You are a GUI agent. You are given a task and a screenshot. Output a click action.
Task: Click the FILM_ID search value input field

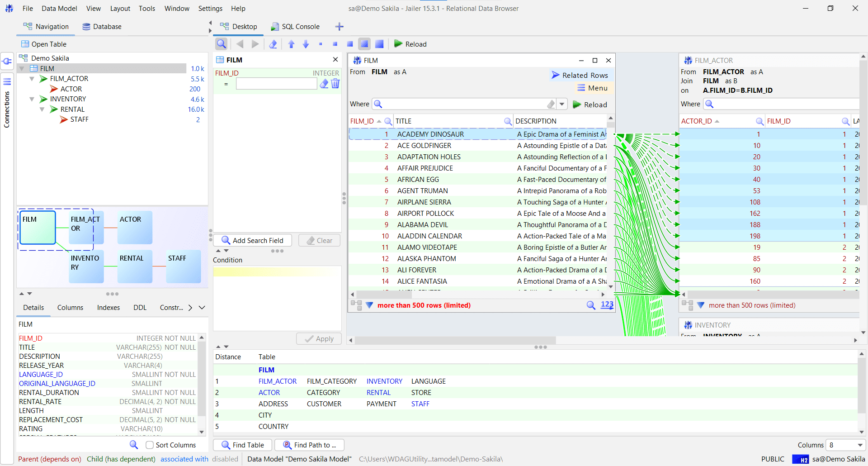click(x=276, y=84)
